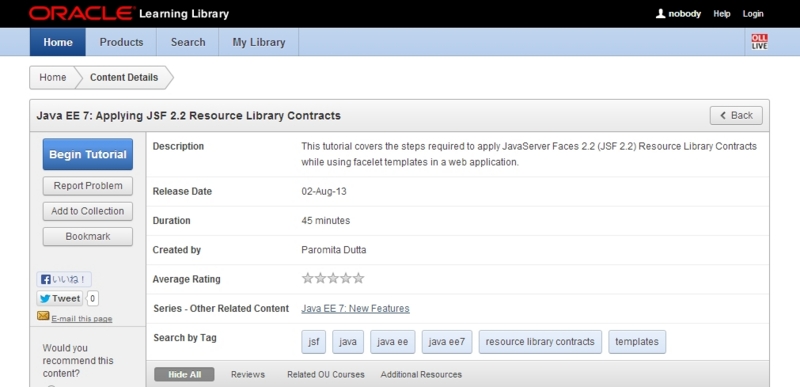This screenshot has width=800, height=387.
Task: Click the E-mail envelope icon
Action: [x=43, y=316]
